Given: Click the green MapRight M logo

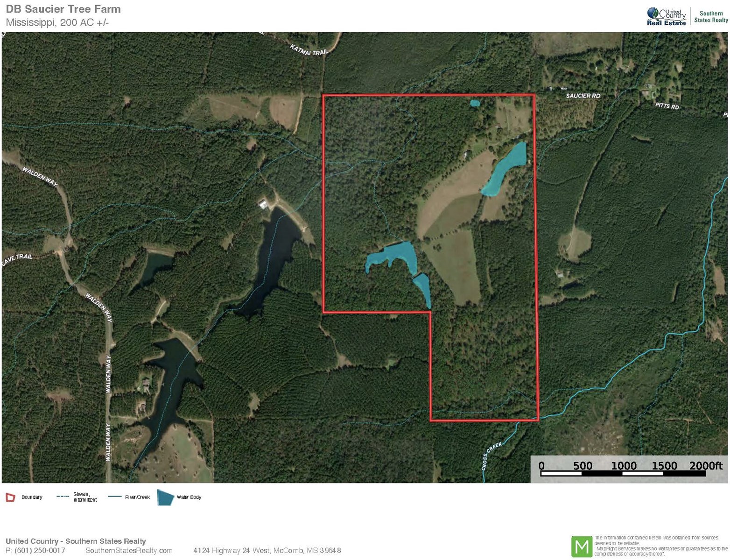Looking at the screenshot, I should [x=582, y=546].
